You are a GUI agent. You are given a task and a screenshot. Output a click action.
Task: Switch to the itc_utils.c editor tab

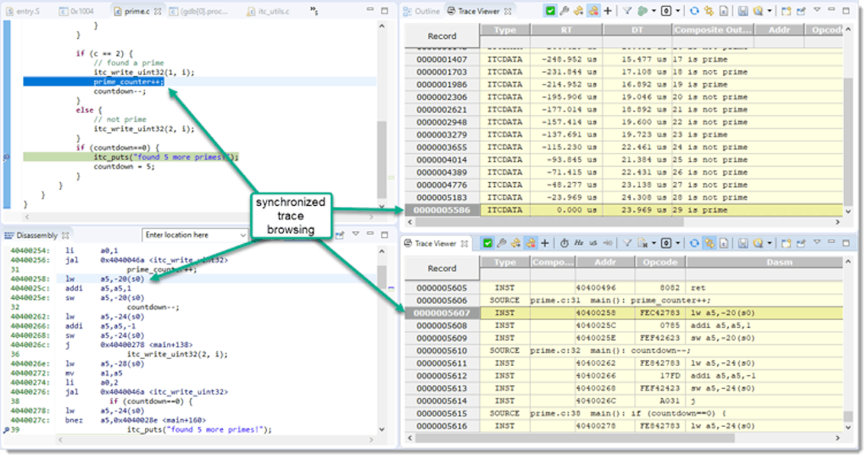point(268,11)
